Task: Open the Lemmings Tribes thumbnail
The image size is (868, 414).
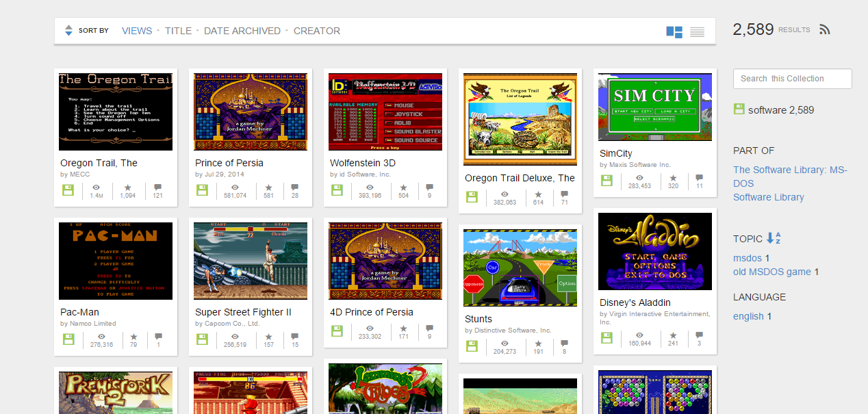Action: [385, 389]
